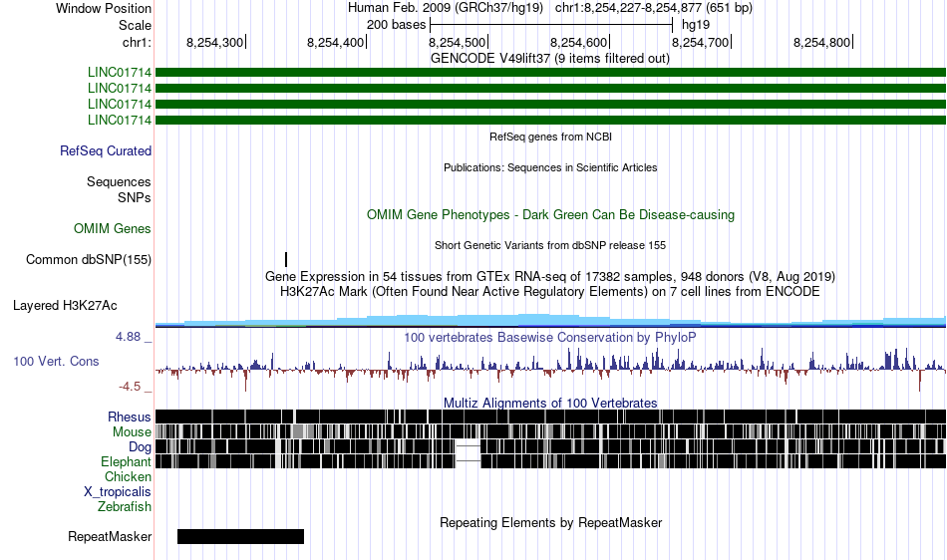This screenshot has height=560, width=947.
Task: Click the Dog alignment track bar
Action: click(551, 446)
